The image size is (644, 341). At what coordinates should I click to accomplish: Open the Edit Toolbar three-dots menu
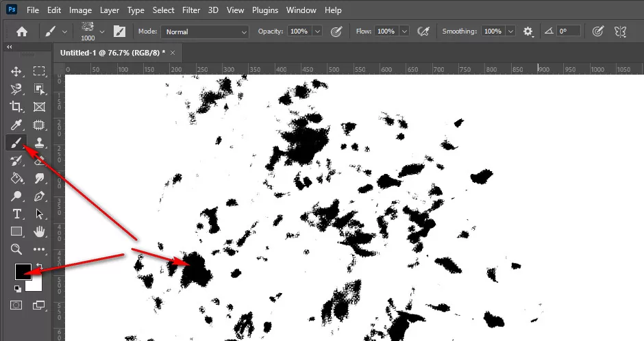pyautogui.click(x=39, y=249)
